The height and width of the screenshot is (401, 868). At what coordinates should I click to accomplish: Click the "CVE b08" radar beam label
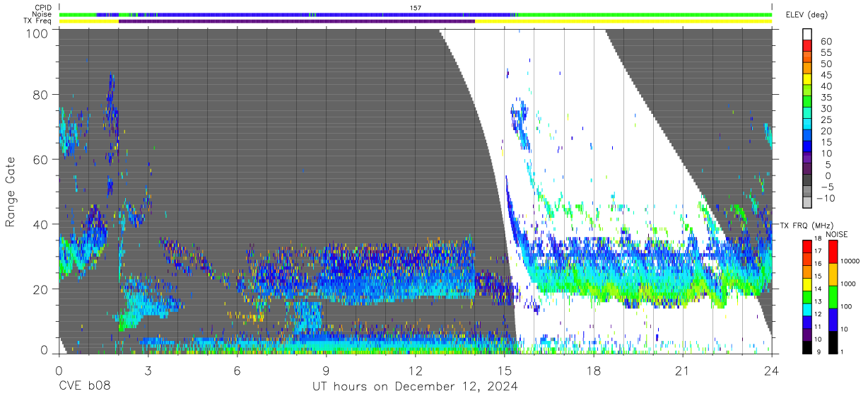point(85,386)
